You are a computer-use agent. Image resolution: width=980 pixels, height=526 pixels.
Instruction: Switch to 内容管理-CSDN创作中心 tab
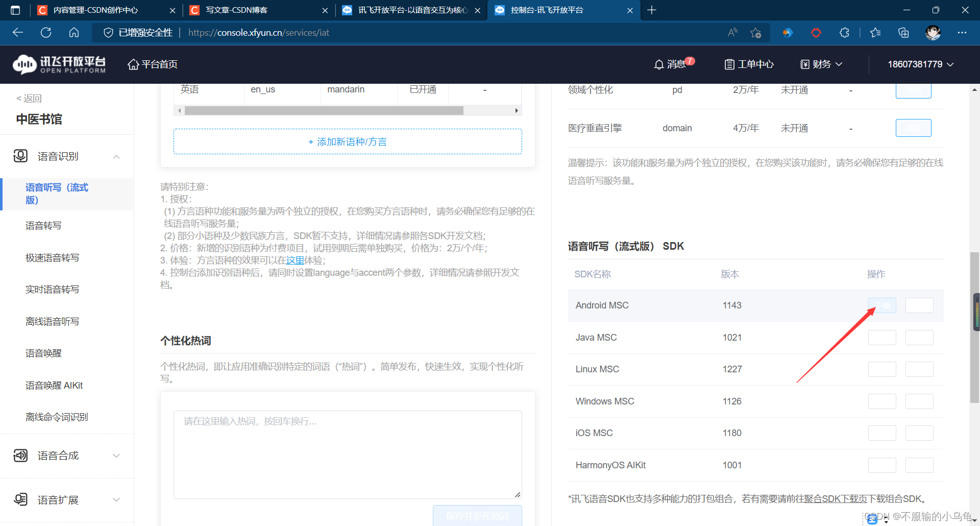coord(106,10)
